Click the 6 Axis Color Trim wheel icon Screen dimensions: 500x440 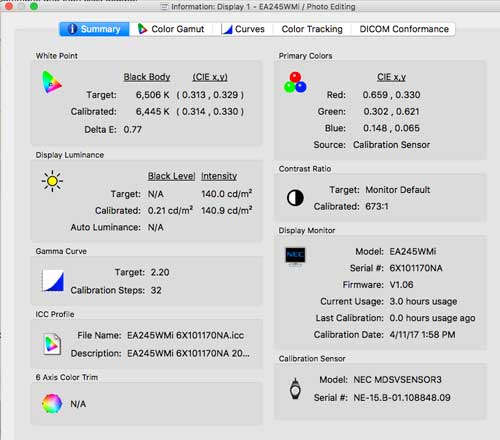click(52, 403)
